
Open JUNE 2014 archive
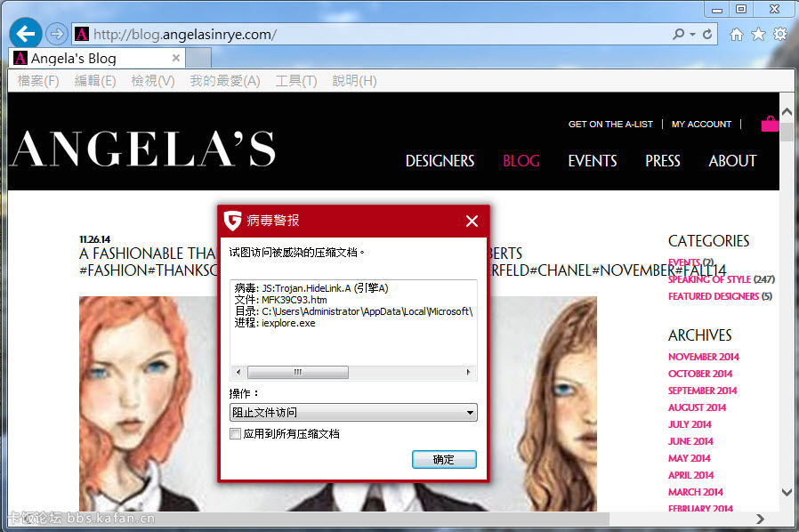pyautogui.click(x=690, y=440)
